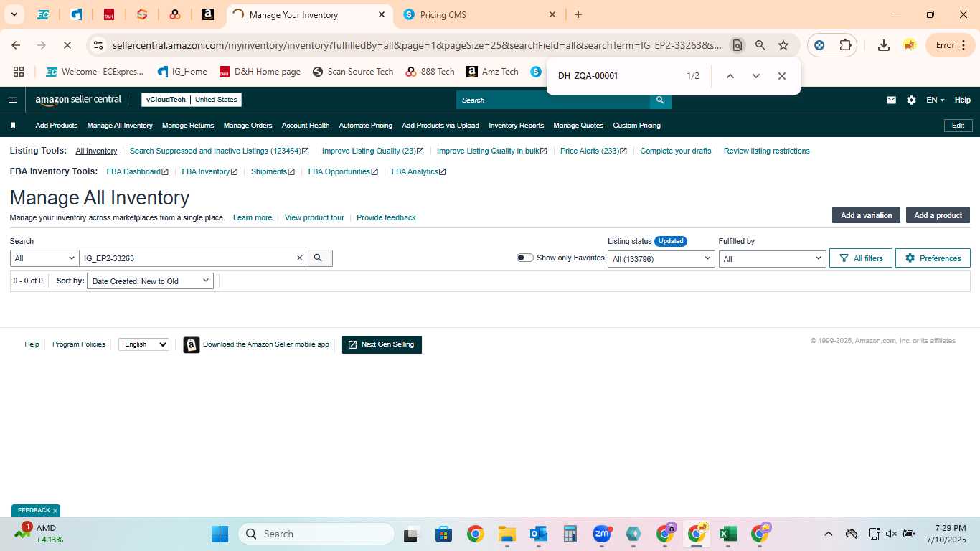Screen dimensions: 980x551
Task: Clear the IG_EP2-33263 search term
Action: tap(300, 258)
